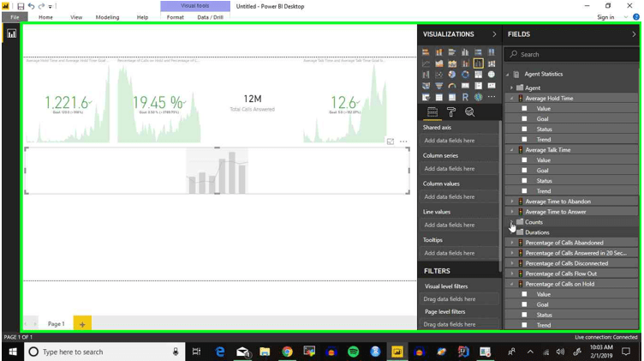Select the KPI visualization
Image resolution: width=644 pixels, height=361 pixels.
pos(492,86)
